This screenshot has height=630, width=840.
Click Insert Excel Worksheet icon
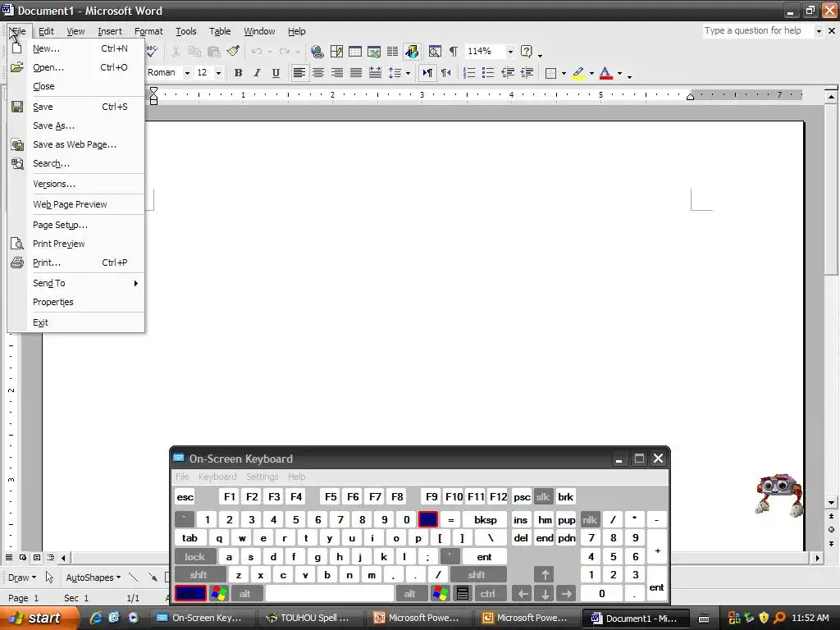374,52
